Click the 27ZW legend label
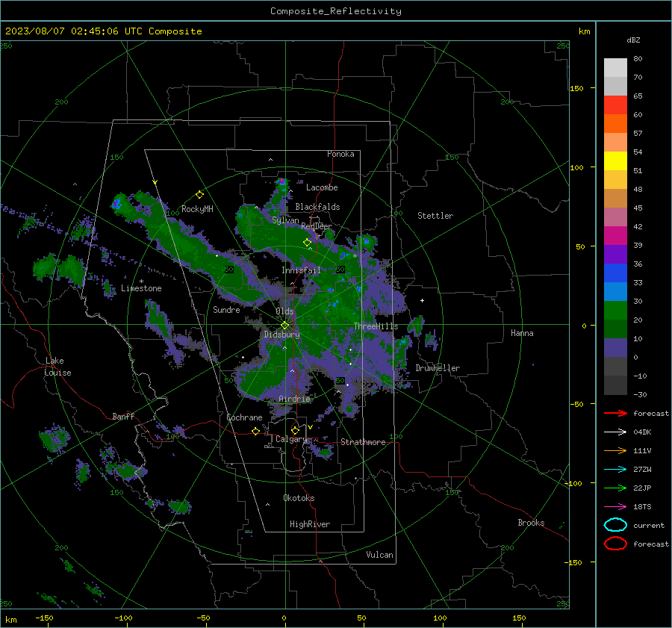This screenshot has width=672, height=628. (642, 470)
